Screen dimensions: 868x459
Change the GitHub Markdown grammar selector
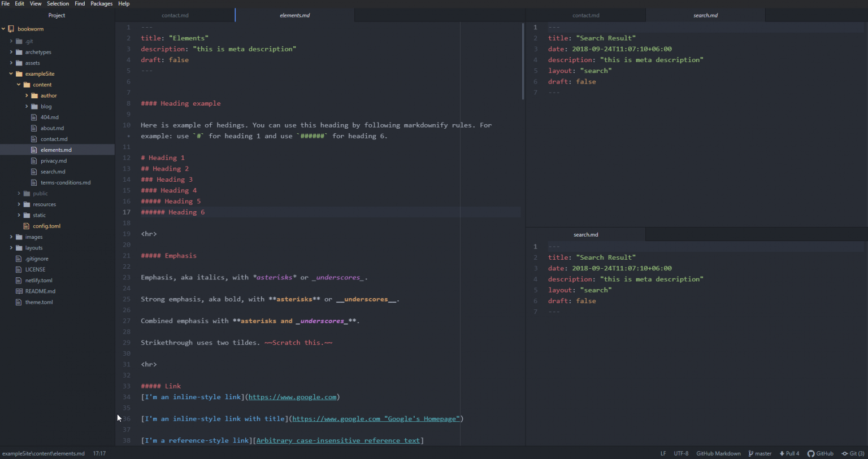(x=718, y=453)
